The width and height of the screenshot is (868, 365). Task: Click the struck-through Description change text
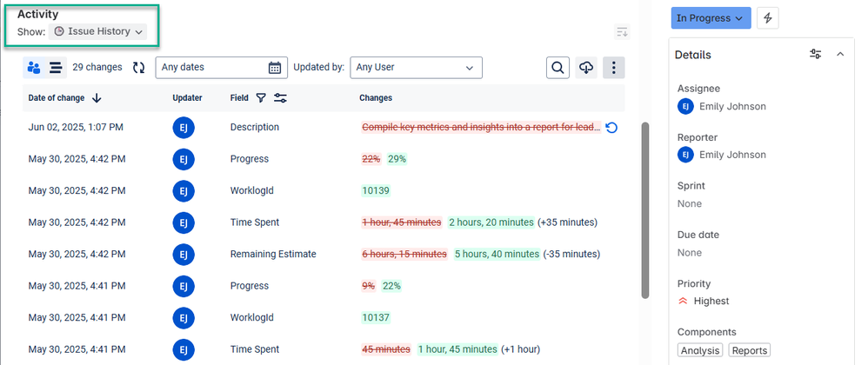click(x=481, y=128)
